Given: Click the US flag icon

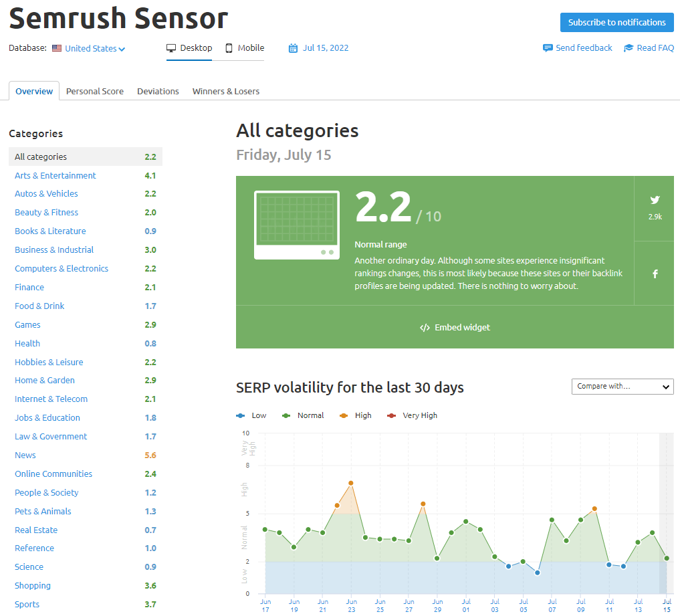Looking at the screenshot, I should pyautogui.click(x=57, y=48).
